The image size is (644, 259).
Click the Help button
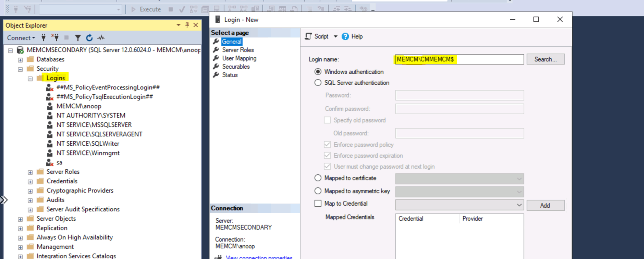[x=352, y=36]
